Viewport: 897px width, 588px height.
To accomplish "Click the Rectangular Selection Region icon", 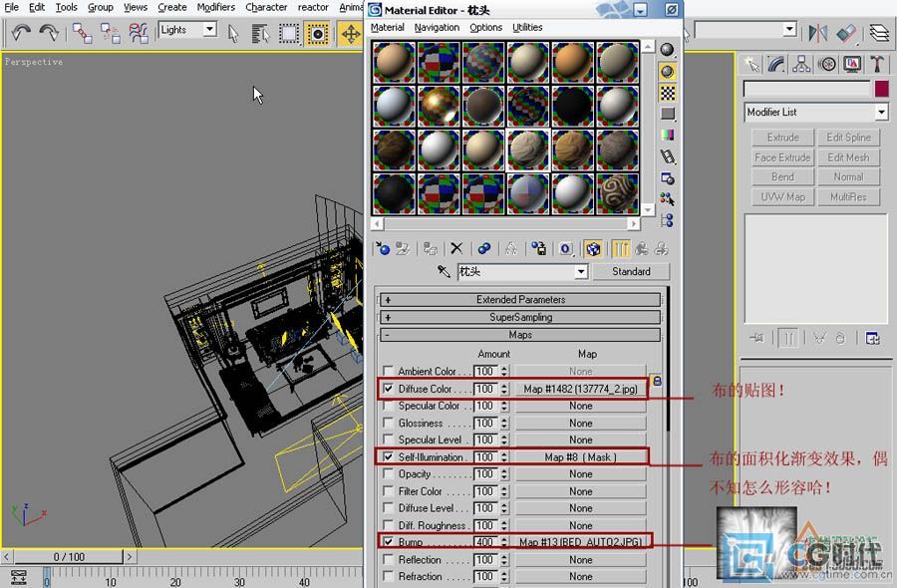I will (x=289, y=33).
